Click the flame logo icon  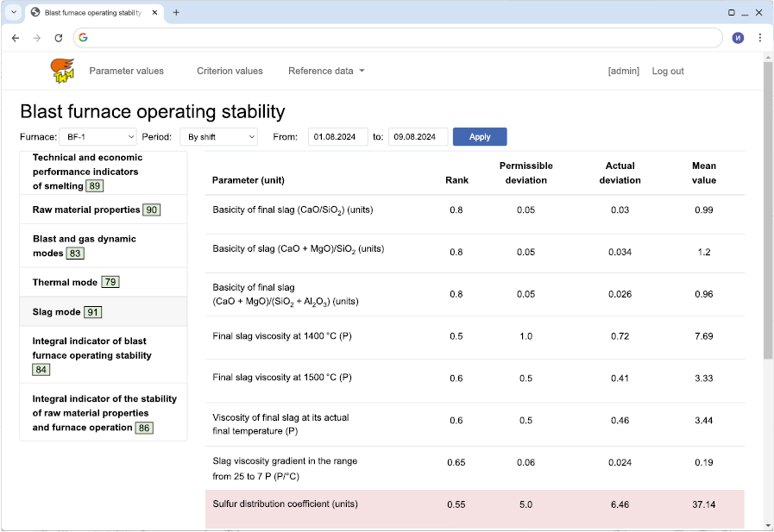63,71
